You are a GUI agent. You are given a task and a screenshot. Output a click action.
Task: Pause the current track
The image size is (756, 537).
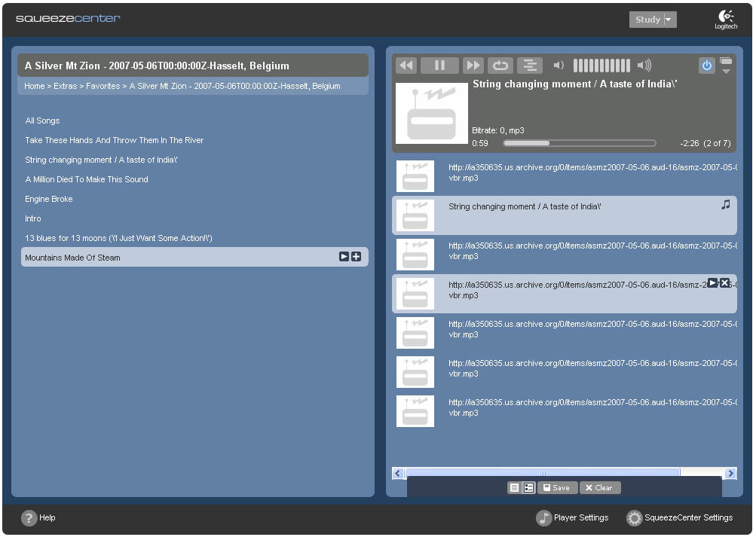439,66
